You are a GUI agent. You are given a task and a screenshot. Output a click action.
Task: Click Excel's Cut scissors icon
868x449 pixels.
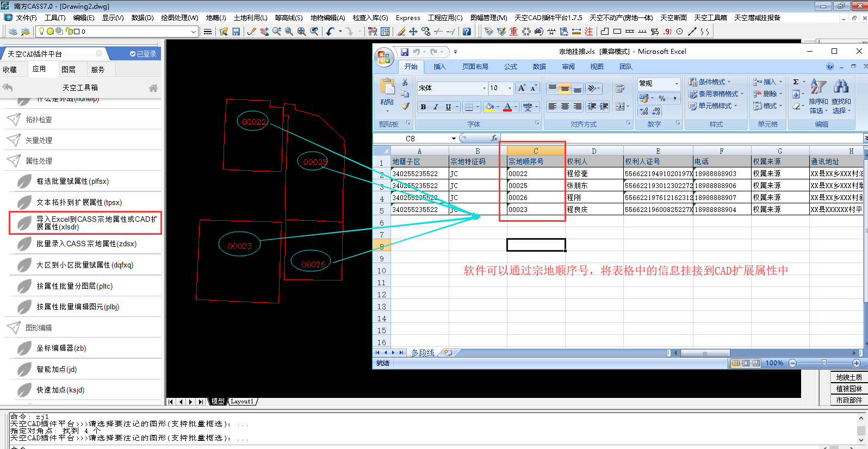[x=405, y=82]
